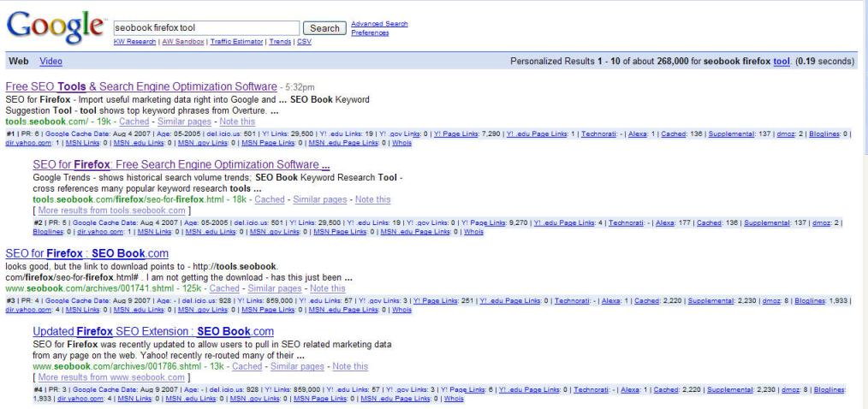Image resolution: width=868 pixels, height=409 pixels.
Task: Click Note this for archives/001786.shtml result
Action: coord(350,366)
